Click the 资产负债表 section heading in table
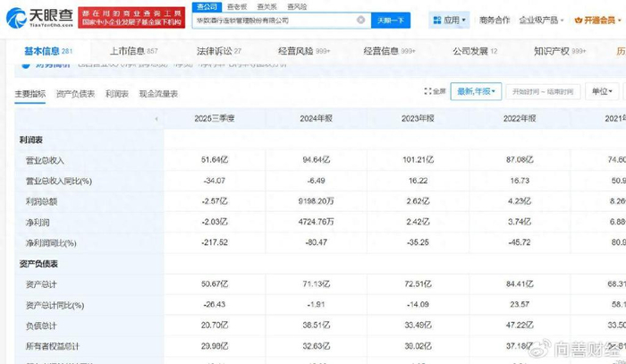Image resolution: width=626 pixels, height=364 pixels. tap(38, 264)
